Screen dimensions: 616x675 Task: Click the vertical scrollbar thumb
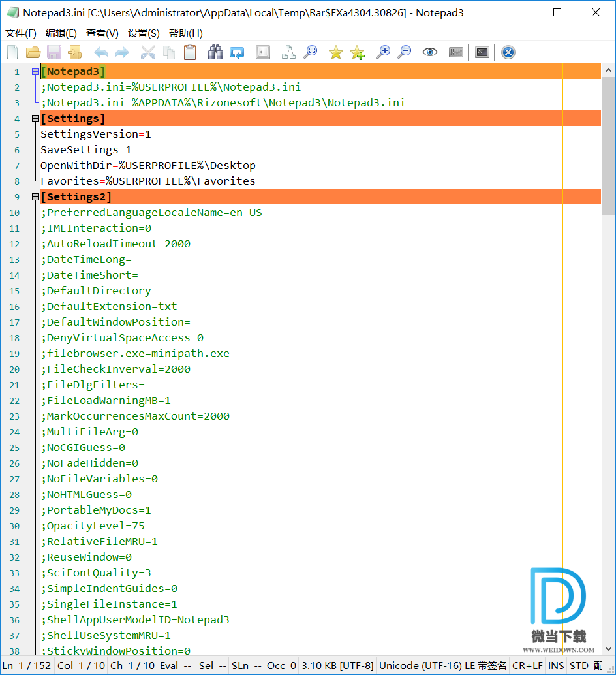(608, 146)
